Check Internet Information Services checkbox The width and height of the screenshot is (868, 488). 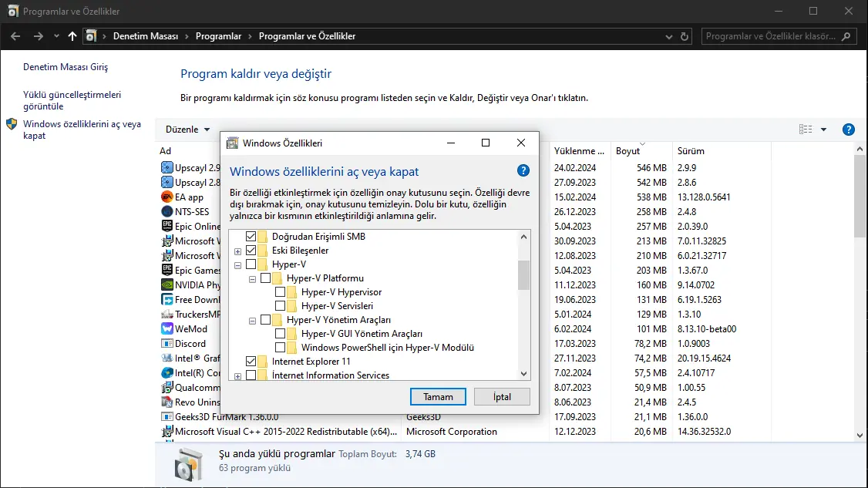click(x=251, y=375)
